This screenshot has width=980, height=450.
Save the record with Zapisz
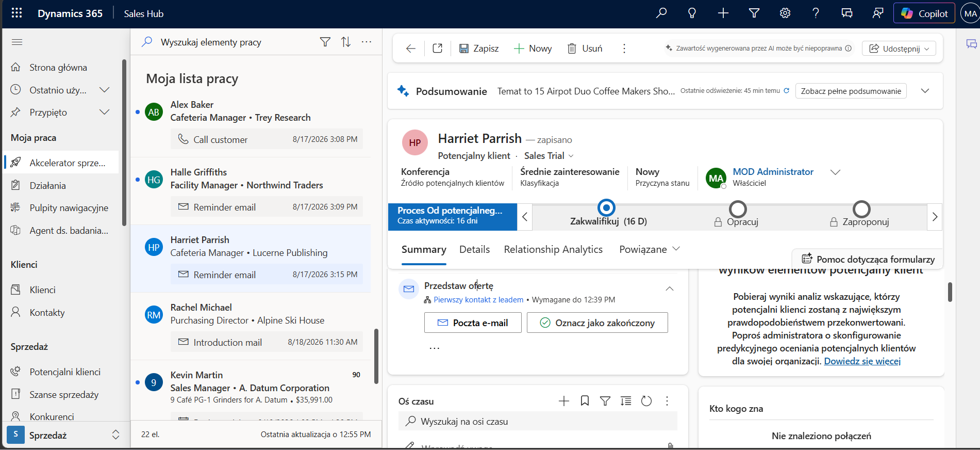point(479,49)
